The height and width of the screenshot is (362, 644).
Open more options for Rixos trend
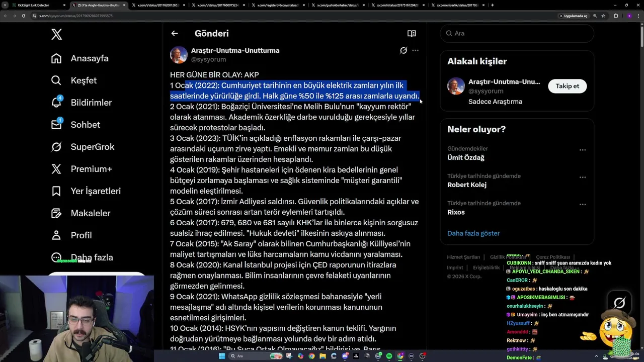coord(582,204)
